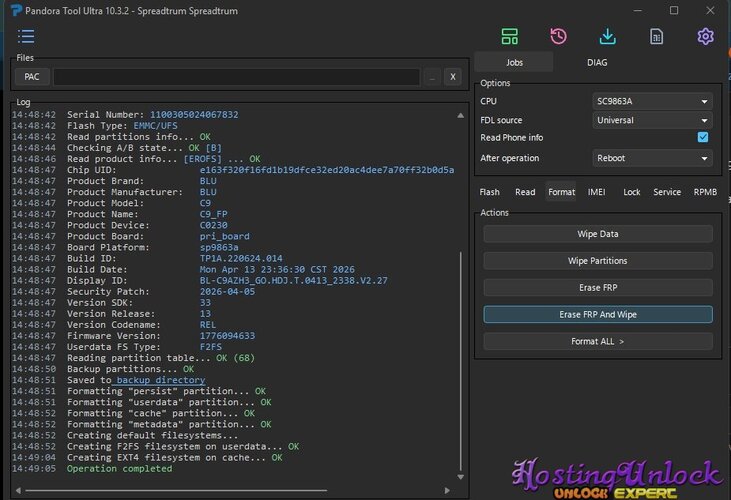The width and height of the screenshot is (731, 500).
Task: Select the Format tab
Action: pyautogui.click(x=561, y=192)
